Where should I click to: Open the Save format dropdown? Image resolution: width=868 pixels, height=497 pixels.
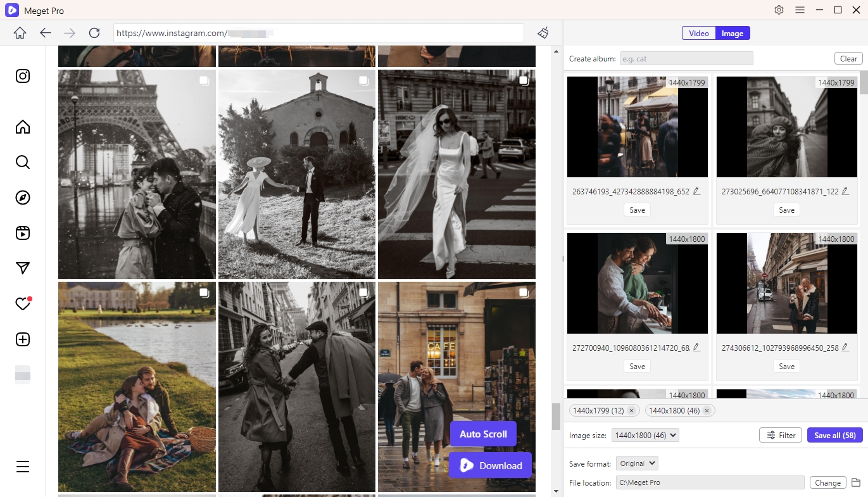click(x=637, y=463)
